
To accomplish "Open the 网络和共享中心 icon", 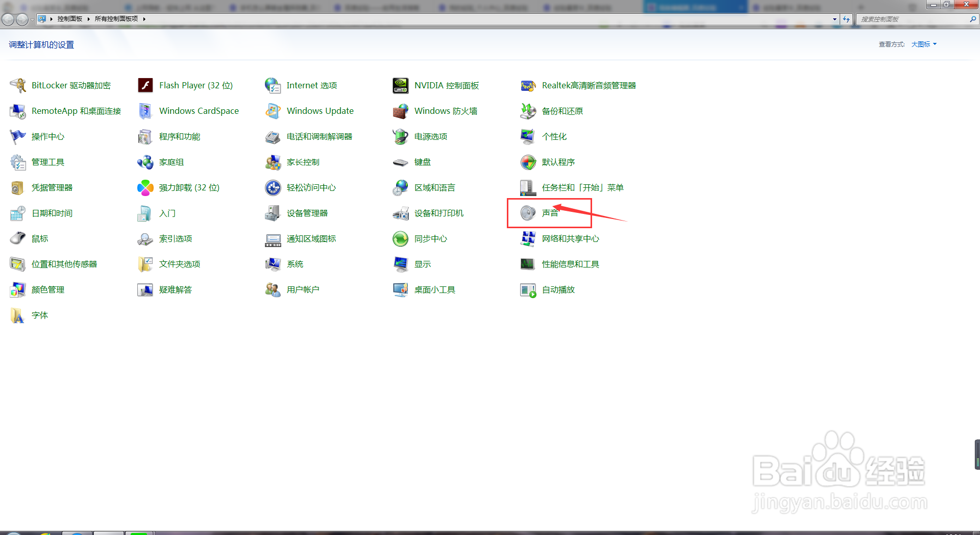I will click(528, 238).
